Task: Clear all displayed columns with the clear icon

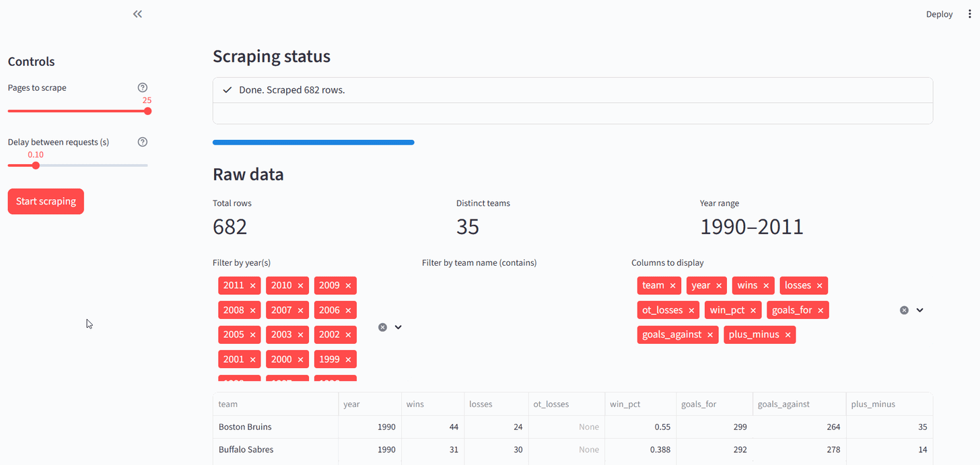Action: (903, 310)
